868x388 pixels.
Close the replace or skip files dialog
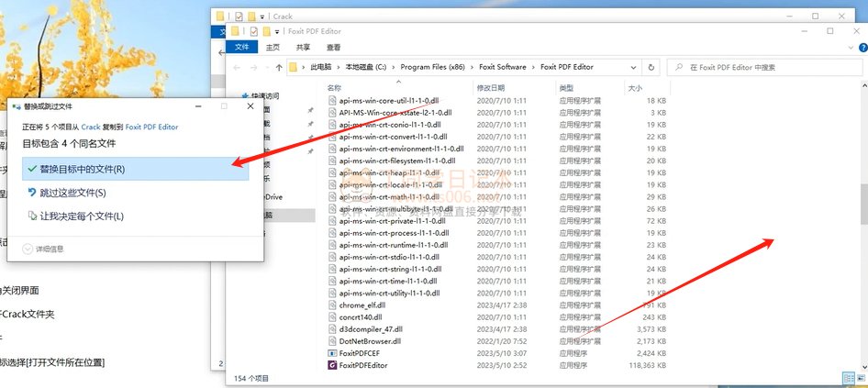250,105
